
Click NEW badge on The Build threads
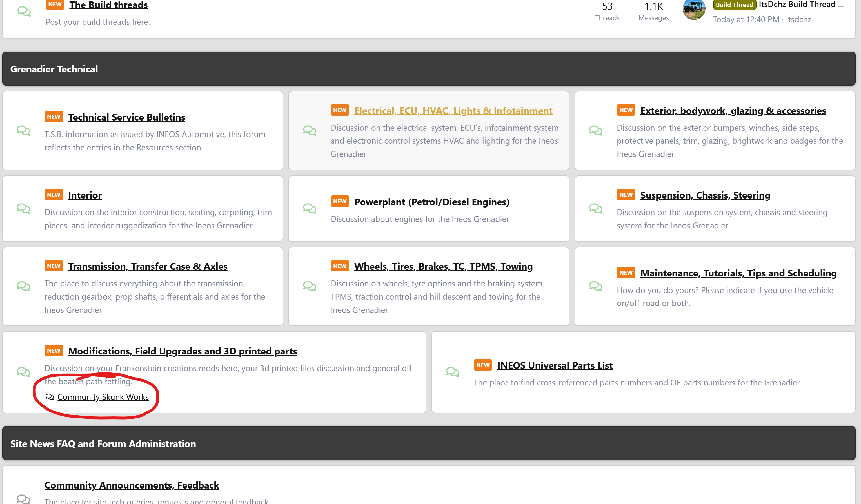tap(55, 5)
